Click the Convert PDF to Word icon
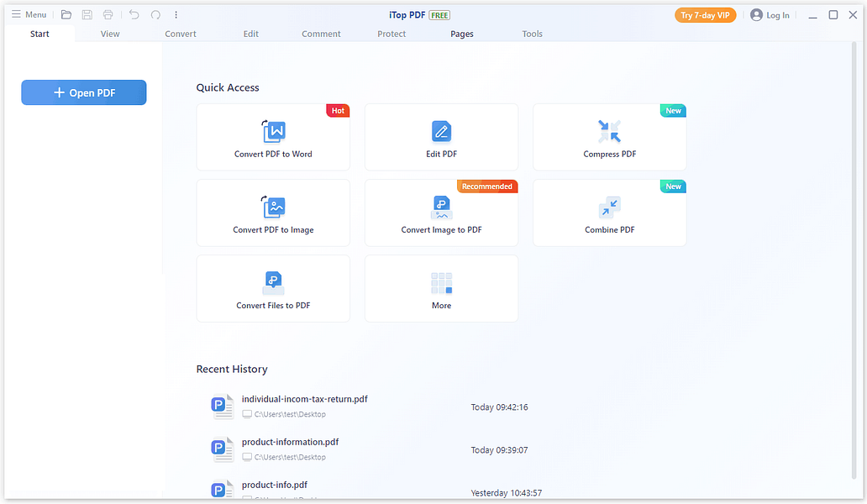The width and height of the screenshot is (867, 504). pos(274,132)
